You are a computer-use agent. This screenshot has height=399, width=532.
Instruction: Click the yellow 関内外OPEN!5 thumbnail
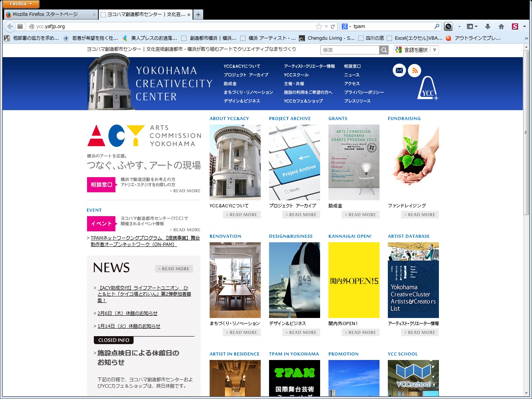pyautogui.click(x=353, y=280)
